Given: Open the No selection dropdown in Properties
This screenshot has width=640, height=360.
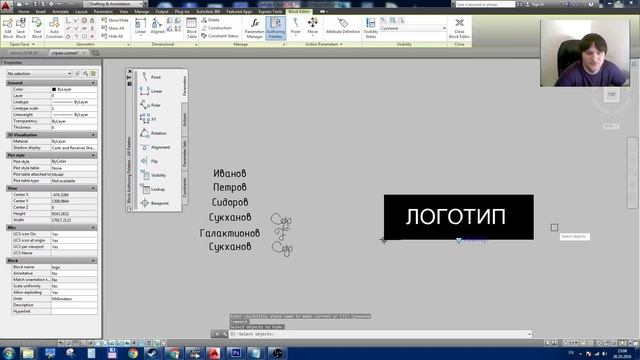Looking at the screenshot, I should click(39, 73).
